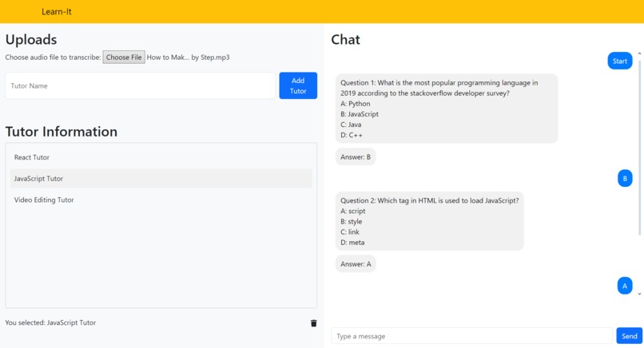Click option B: style
Viewport: 644px width, 348px height.
[351, 222]
